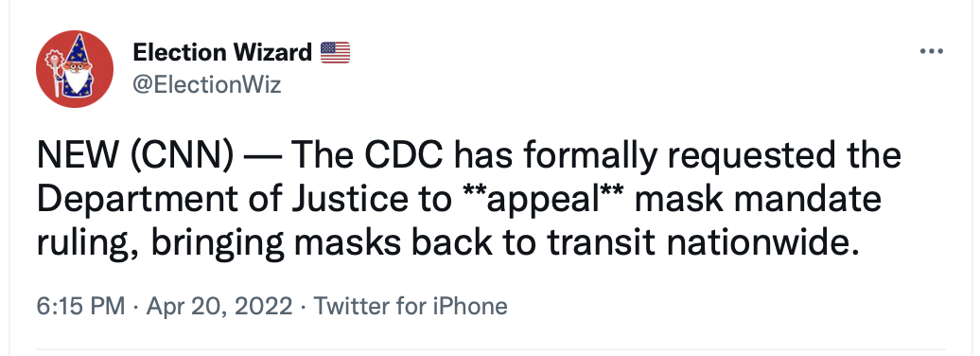Viewport: 980px width, 356px height.
Task: Open the @ElectionWiz handle link
Action: click(207, 84)
